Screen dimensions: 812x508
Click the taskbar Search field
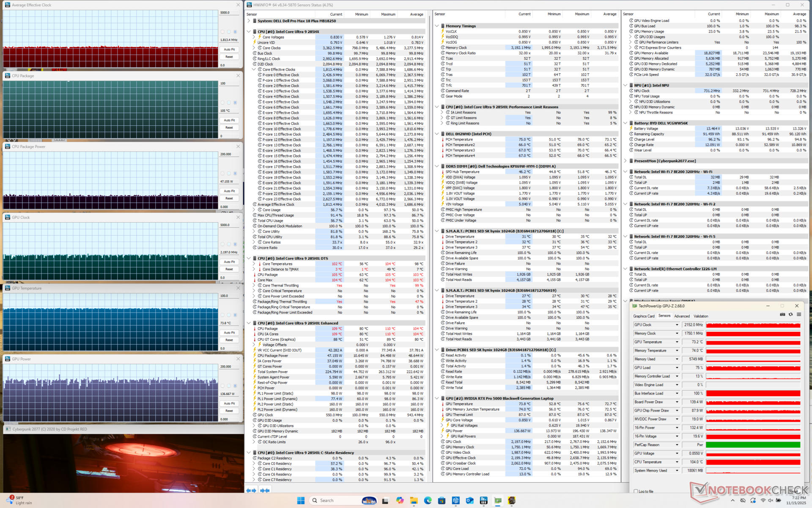click(x=326, y=500)
